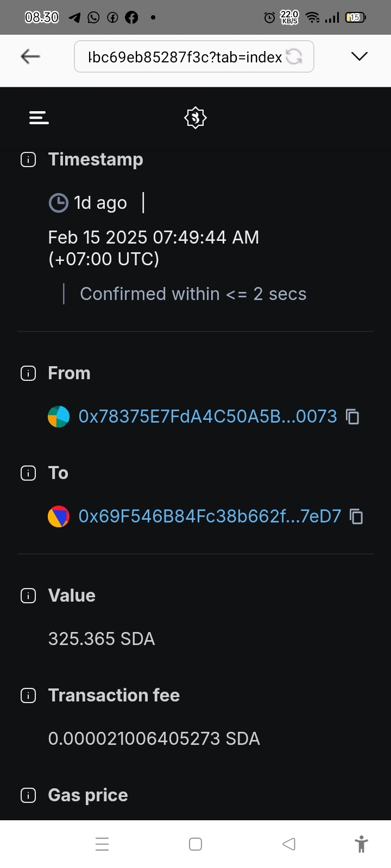The height and width of the screenshot is (868, 391).
Task: Open the To address 0x69F546B8 link
Action: tap(210, 516)
